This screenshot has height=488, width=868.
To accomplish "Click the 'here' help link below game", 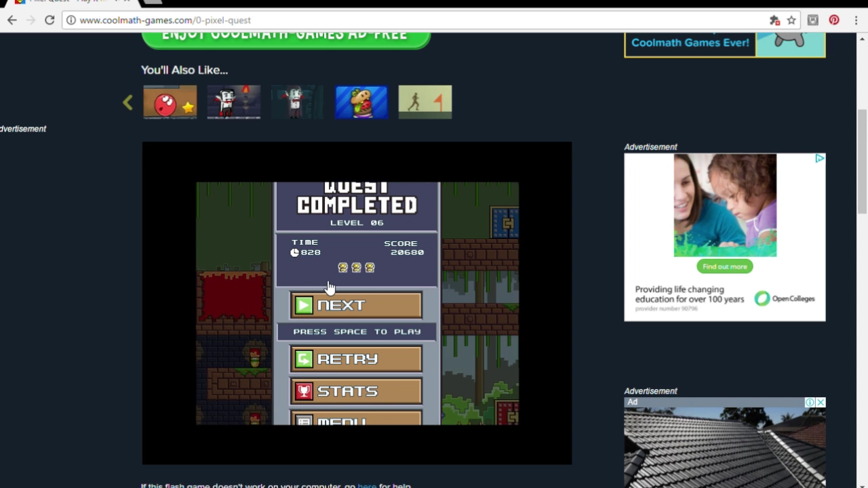I will (x=367, y=486).
